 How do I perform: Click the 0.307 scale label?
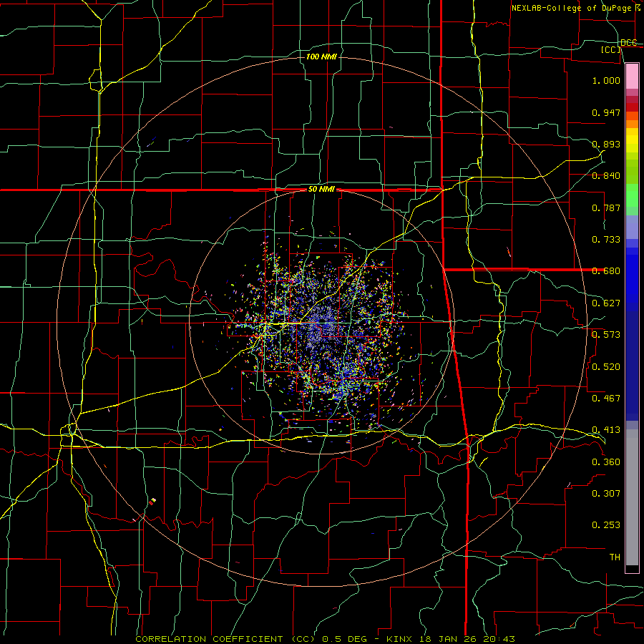pos(606,494)
